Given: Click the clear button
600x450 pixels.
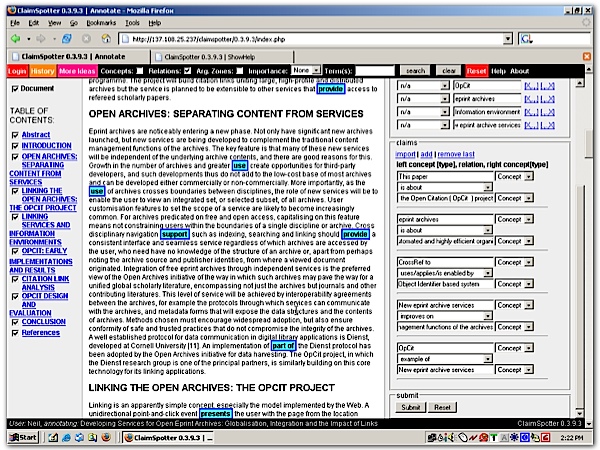Looking at the screenshot, I should tap(448, 71).
